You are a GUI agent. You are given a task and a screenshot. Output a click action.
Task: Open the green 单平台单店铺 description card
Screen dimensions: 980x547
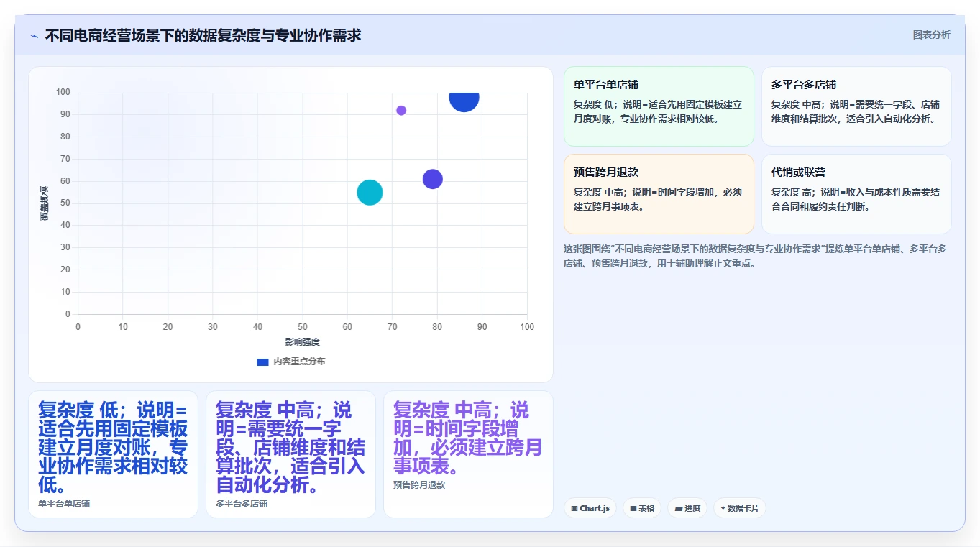pyautogui.click(x=659, y=106)
